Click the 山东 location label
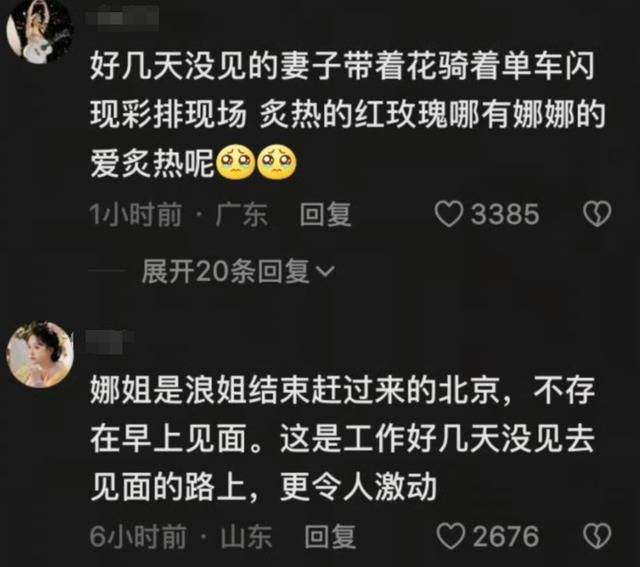Screen dimensions: 640x567 click(247, 536)
